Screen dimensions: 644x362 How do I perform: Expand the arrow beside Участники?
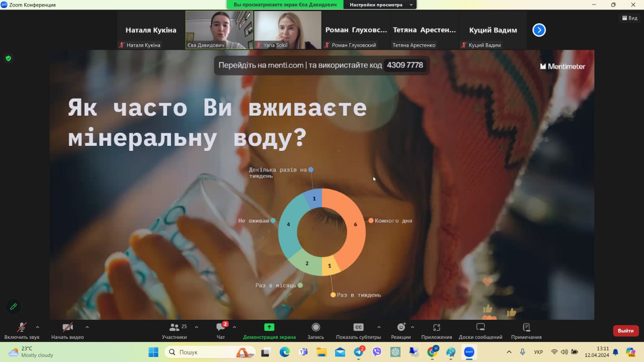[x=196, y=327]
